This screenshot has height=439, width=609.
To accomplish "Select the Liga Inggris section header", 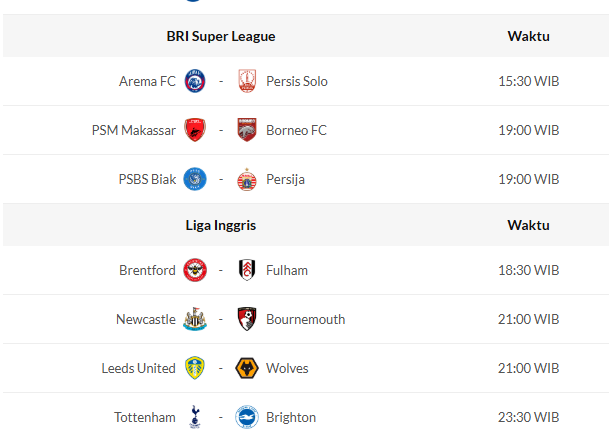I will click(x=221, y=225).
